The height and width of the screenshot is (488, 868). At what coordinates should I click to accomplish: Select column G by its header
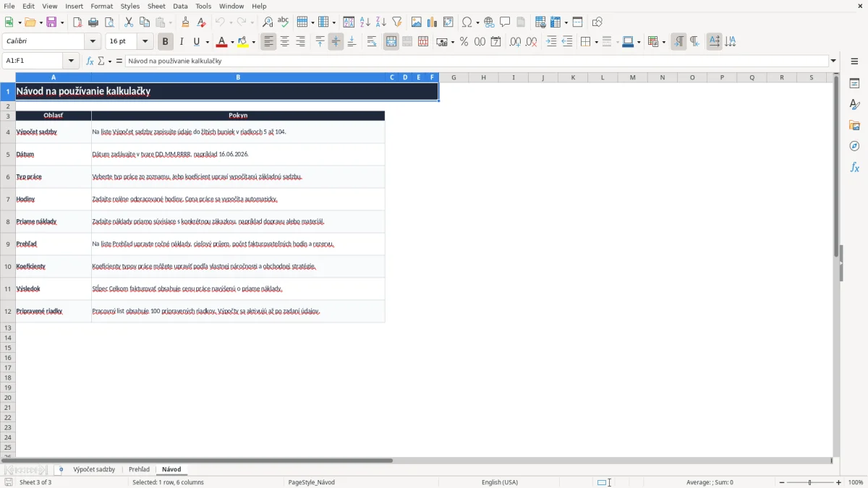pyautogui.click(x=454, y=77)
